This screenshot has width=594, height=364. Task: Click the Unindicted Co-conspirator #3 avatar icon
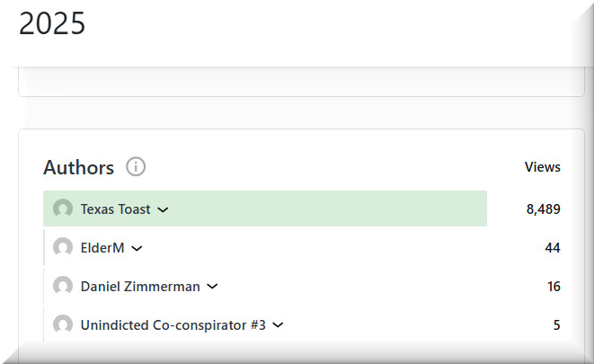point(63,325)
